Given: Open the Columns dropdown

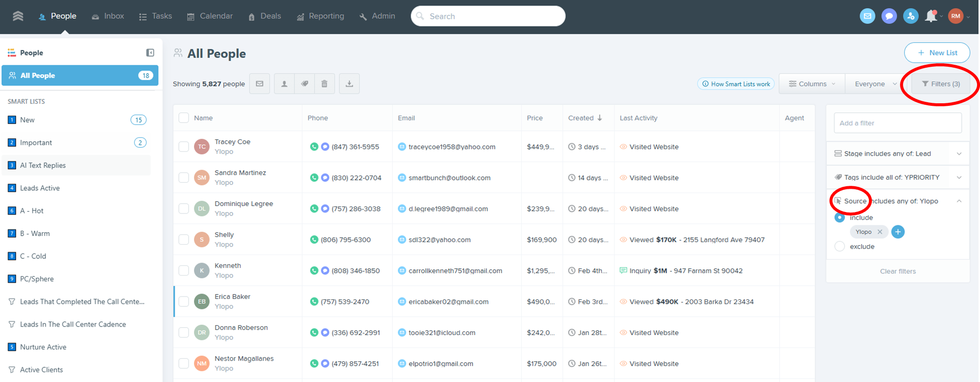Looking at the screenshot, I should 812,84.
